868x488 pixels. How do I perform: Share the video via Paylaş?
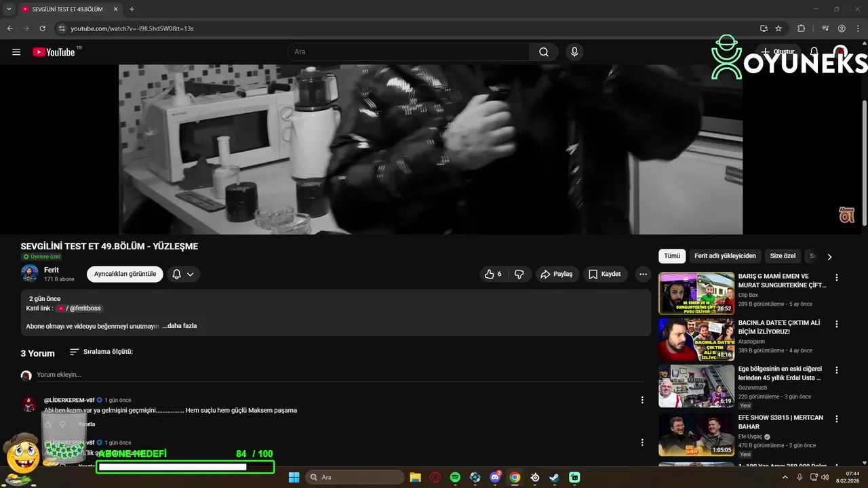pos(556,274)
